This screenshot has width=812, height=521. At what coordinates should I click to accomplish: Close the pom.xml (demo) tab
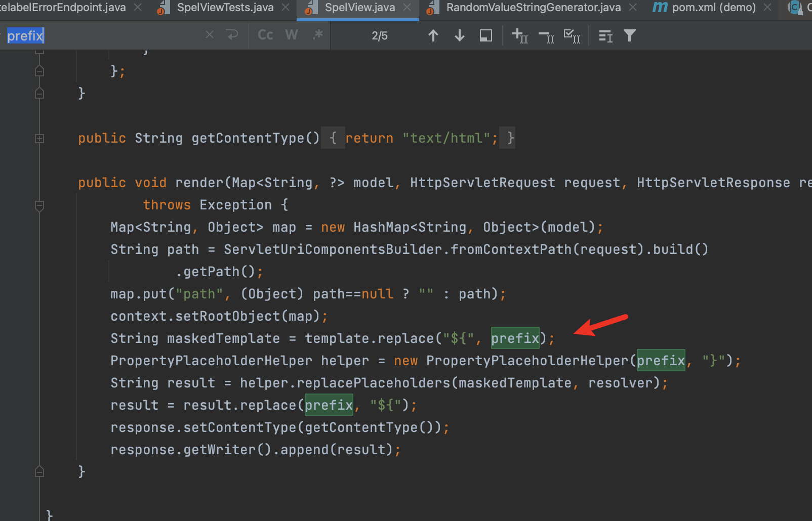767,8
